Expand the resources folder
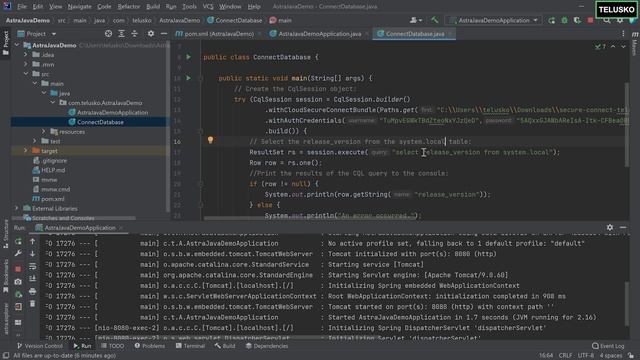This screenshot has width=640, height=360. pos(44,131)
